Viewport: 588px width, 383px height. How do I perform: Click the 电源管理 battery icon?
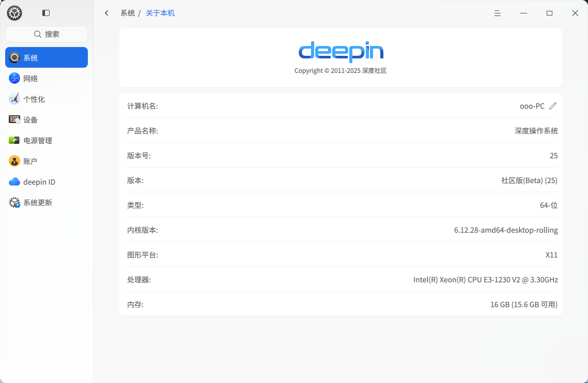click(14, 140)
